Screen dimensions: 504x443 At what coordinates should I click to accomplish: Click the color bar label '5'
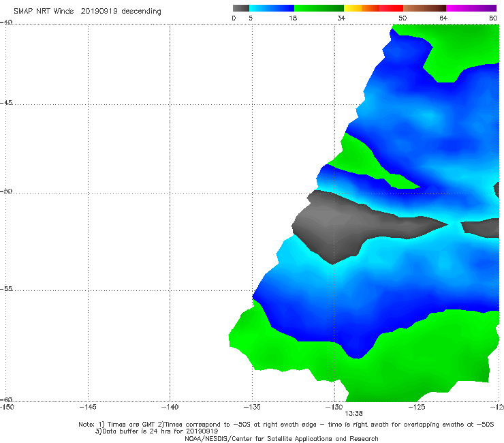(251, 18)
